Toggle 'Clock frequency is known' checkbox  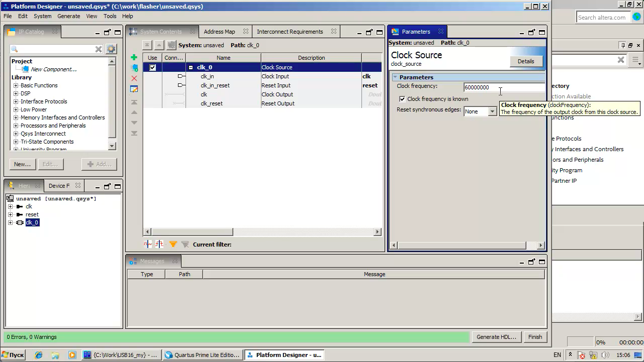click(402, 99)
